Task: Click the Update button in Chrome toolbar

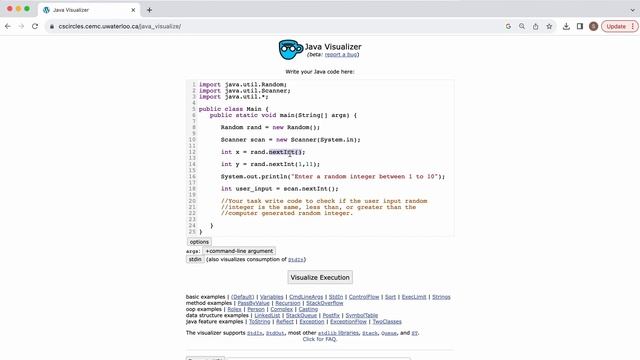Action: pos(616,27)
